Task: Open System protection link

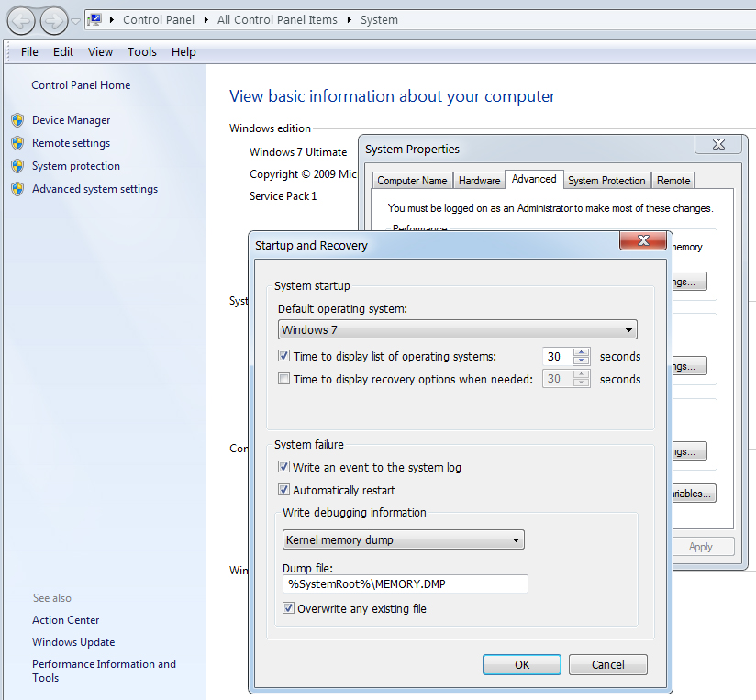Action: (76, 166)
